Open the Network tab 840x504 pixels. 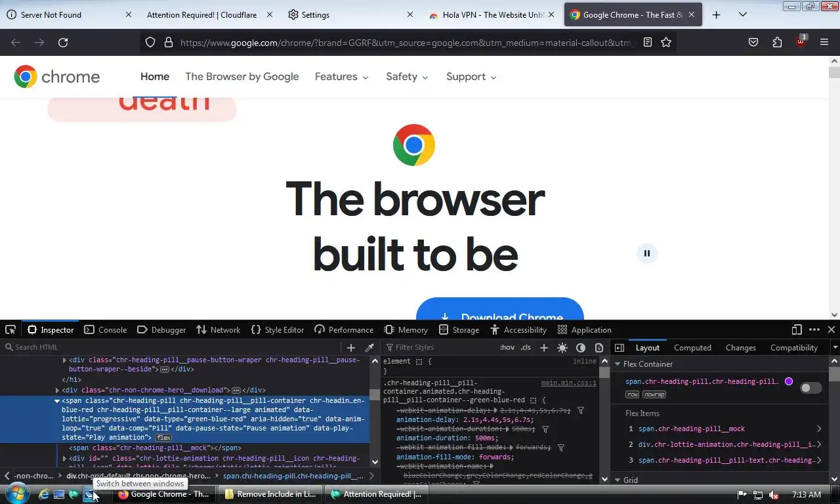pyautogui.click(x=219, y=330)
